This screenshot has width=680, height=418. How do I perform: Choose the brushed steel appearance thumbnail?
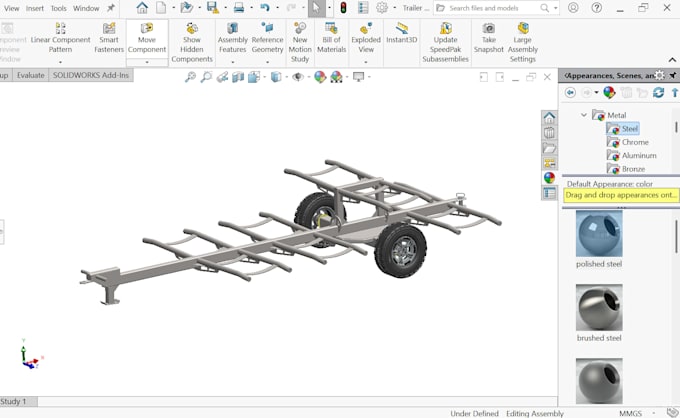coord(599,307)
